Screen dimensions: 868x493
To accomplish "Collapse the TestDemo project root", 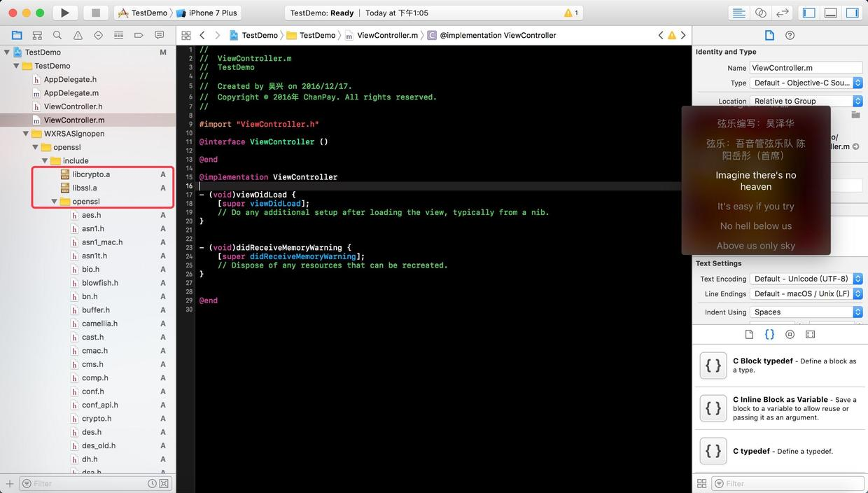I will (x=7, y=52).
